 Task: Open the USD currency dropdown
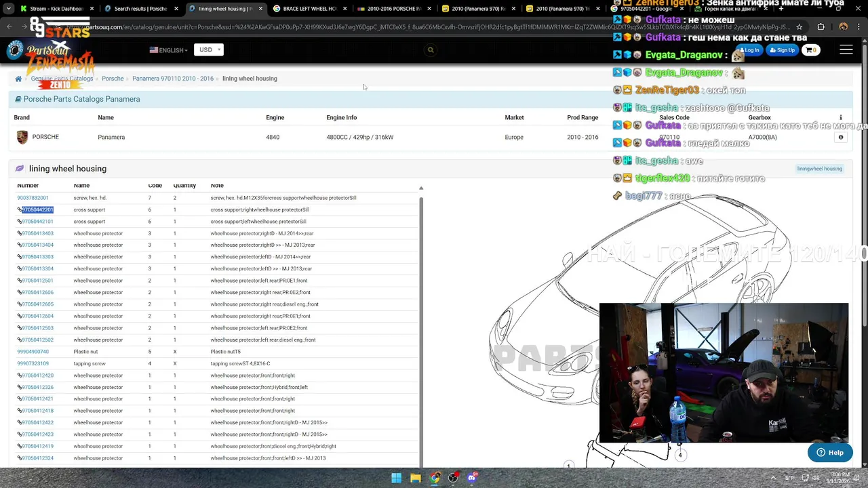209,49
